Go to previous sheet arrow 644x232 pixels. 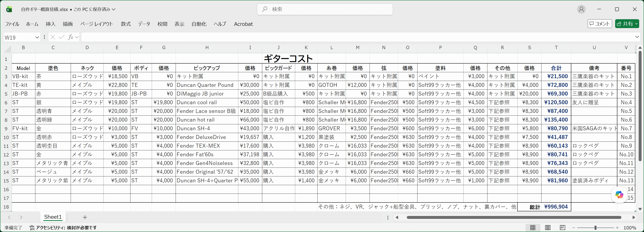(x=9, y=217)
